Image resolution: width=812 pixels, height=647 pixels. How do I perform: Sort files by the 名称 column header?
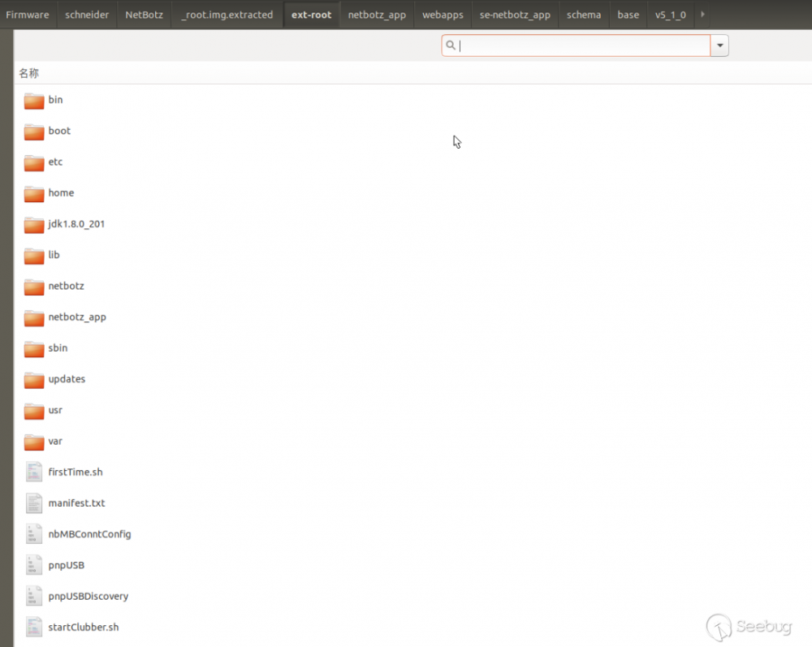pos(28,73)
